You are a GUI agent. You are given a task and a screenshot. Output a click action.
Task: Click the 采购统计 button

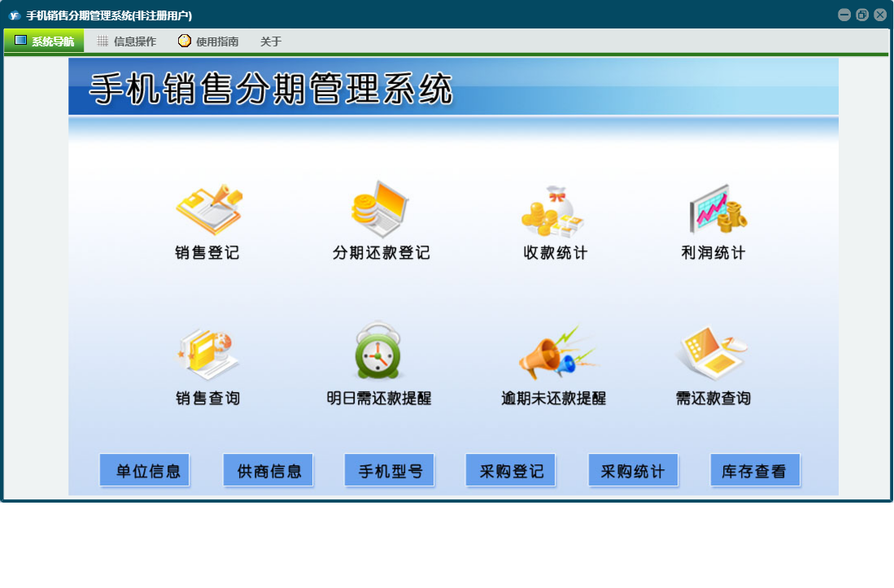633,470
